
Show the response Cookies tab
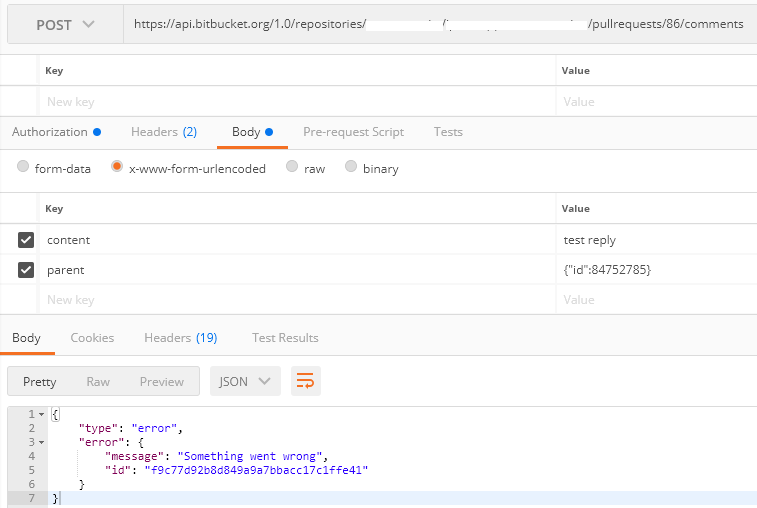[x=92, y=338]
